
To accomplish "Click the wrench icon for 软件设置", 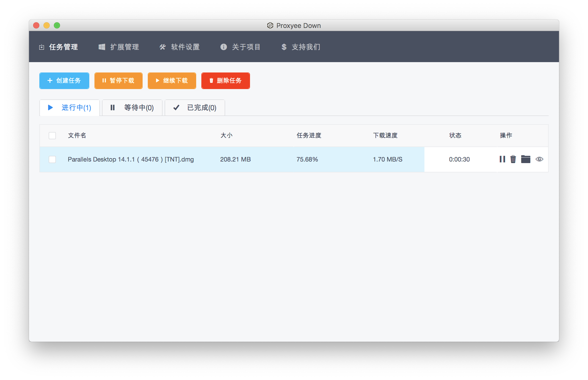I will (163, 47).
